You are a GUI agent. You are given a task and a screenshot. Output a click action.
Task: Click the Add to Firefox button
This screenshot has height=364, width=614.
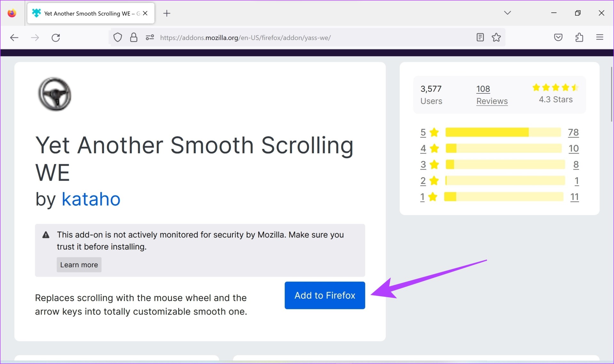tap(325, 295)
